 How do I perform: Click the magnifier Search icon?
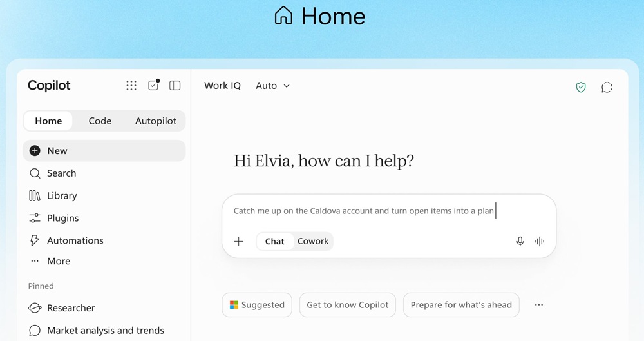pyautogui.click(x=35, y=173)
